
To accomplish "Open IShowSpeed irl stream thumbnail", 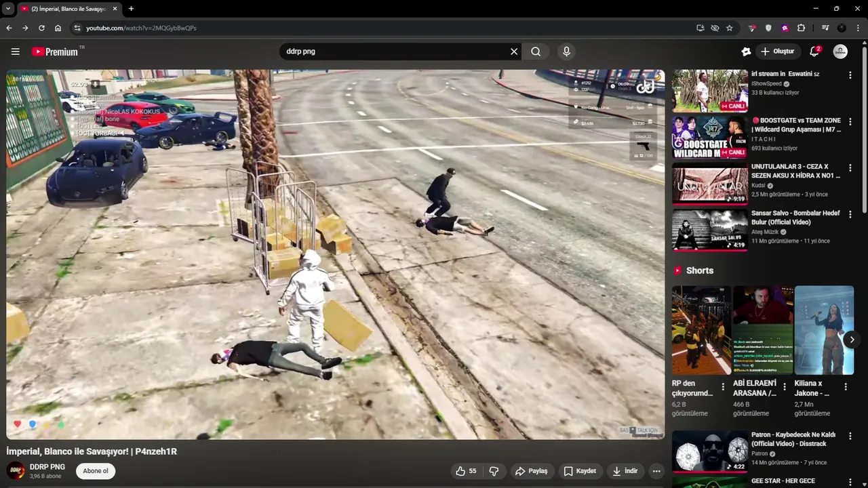I will 710,91.
